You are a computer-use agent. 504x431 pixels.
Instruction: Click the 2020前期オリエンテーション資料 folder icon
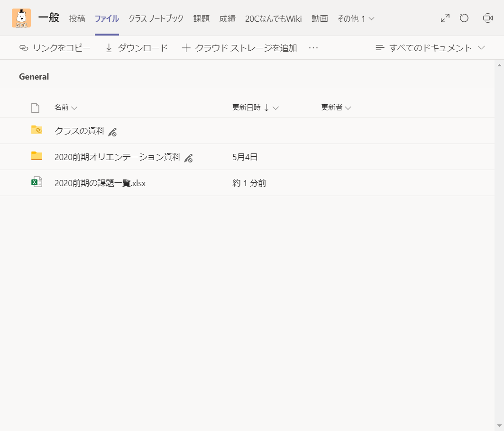coord(37,156)
